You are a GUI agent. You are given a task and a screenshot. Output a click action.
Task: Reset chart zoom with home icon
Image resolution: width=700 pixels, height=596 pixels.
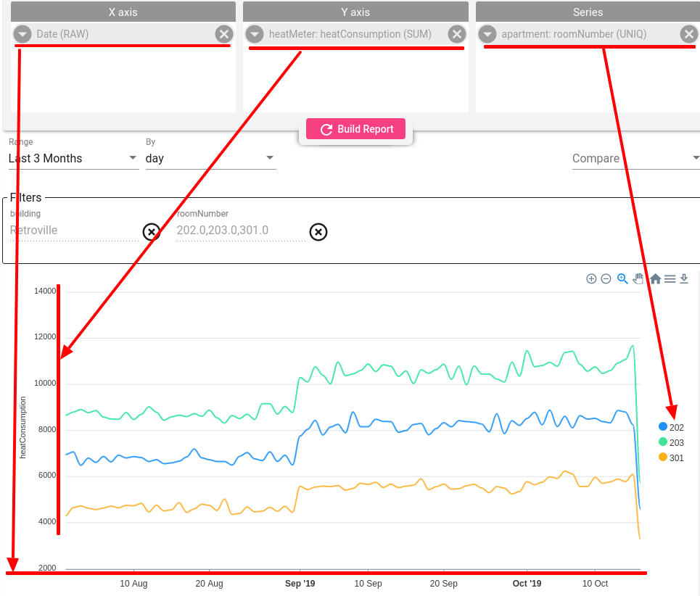tap(655, 279)
